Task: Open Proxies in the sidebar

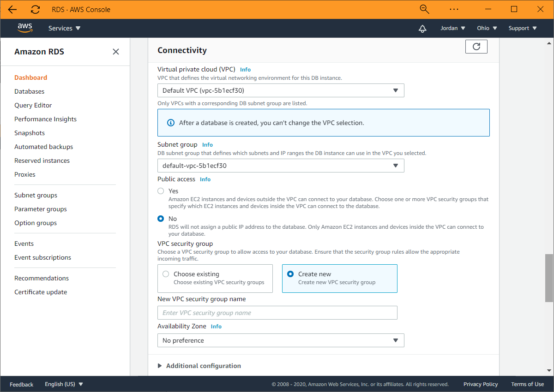Action: [25, 174]
